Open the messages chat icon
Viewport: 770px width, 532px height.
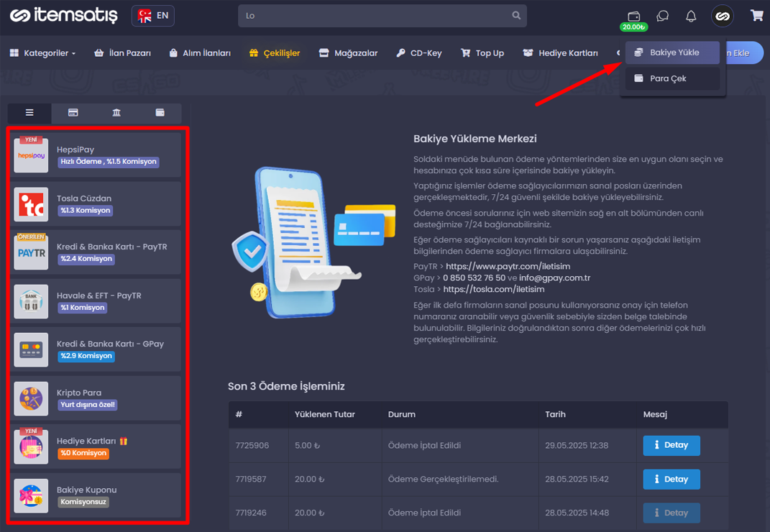click(x=662, y=17)
